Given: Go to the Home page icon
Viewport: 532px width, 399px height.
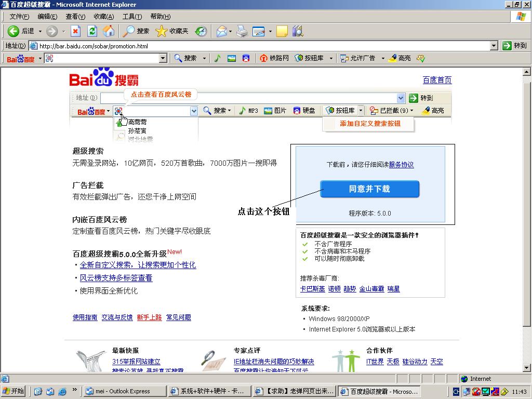Looking at the screenshot, I should pos(109,31).
